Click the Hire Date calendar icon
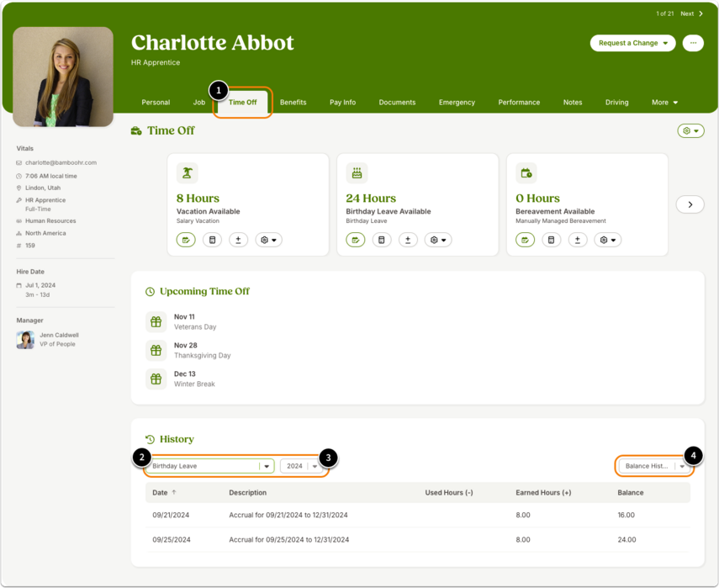The width and height of the screenshot is (719, 588). 19,285
